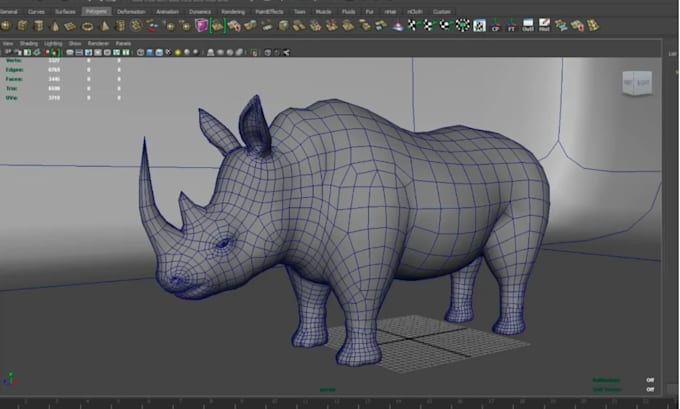The image size is (680, 409).
Task: Toggle wireframe on shaded display
Action: (x=159, y=52)
